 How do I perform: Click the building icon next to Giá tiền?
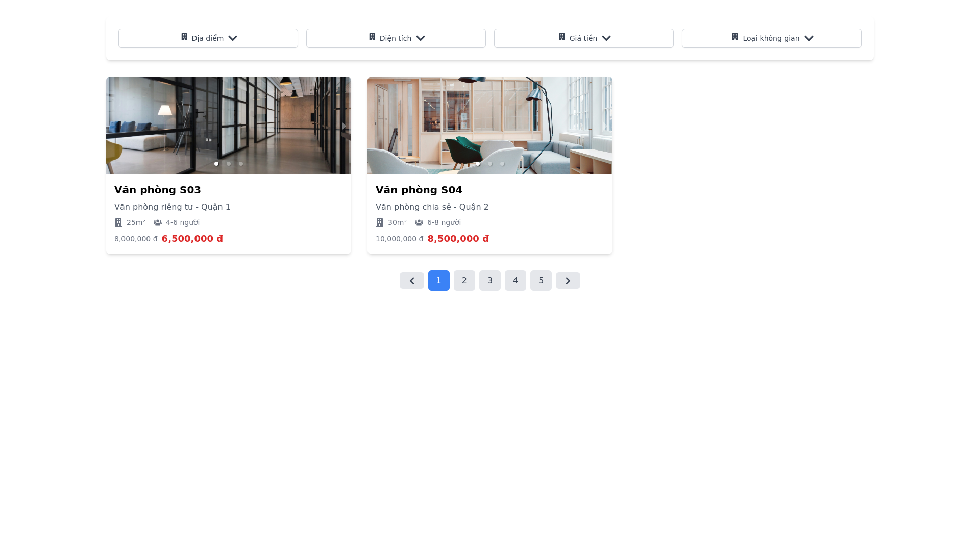562,37
